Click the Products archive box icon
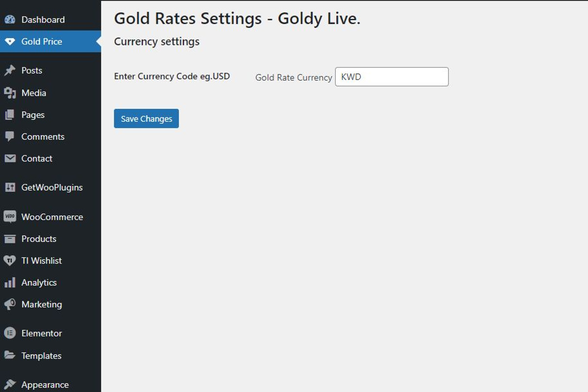This screenshot has width=588, height=392. 10,239
